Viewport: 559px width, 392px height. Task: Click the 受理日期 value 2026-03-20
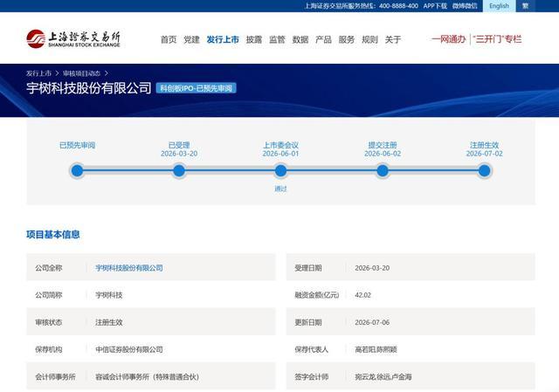(x=372, y=268)
